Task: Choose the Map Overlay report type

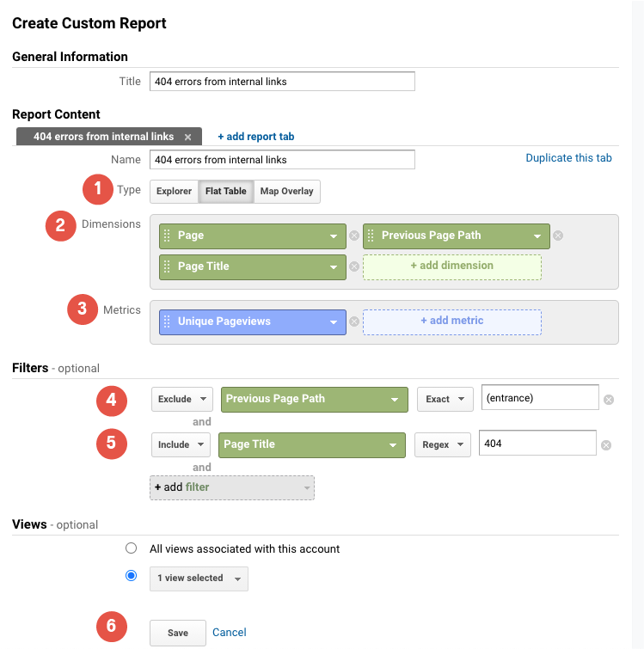Action: (x=287, y=191)
